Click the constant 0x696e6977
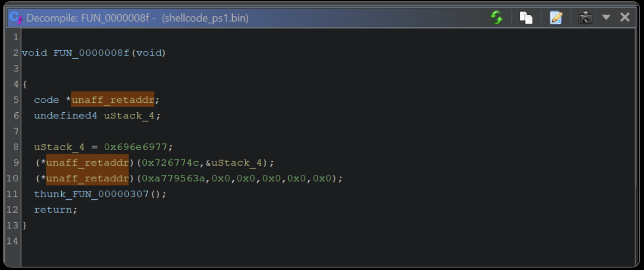This screenshot has height=270, width=644. point(139,147)
